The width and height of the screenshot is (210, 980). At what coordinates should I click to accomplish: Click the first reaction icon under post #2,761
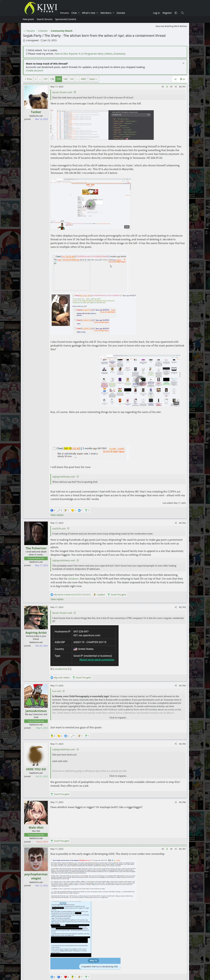point(52,511)
